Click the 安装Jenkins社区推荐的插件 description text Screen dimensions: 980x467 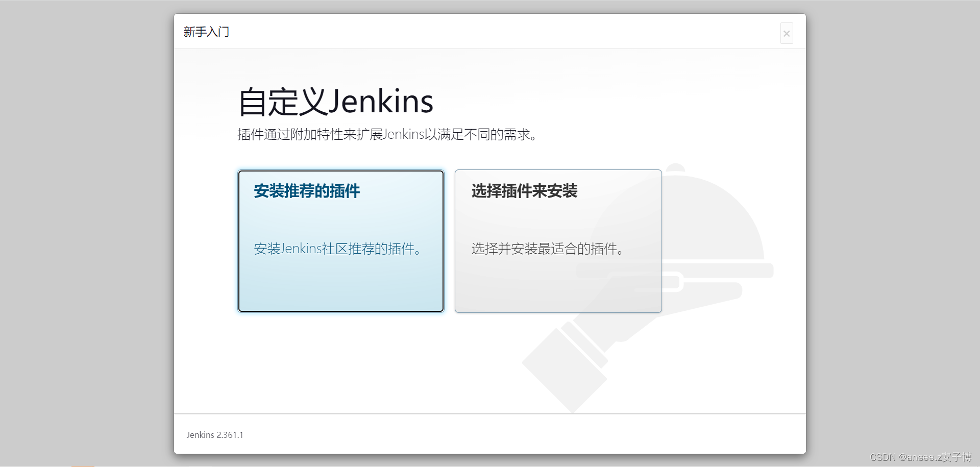coord(338,249)
